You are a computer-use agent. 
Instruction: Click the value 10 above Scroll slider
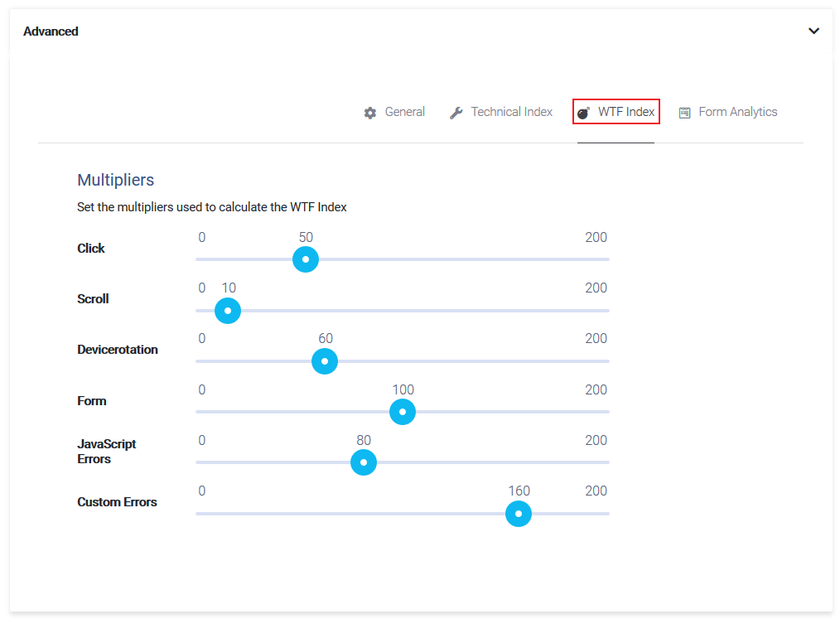tap(229, 288)
